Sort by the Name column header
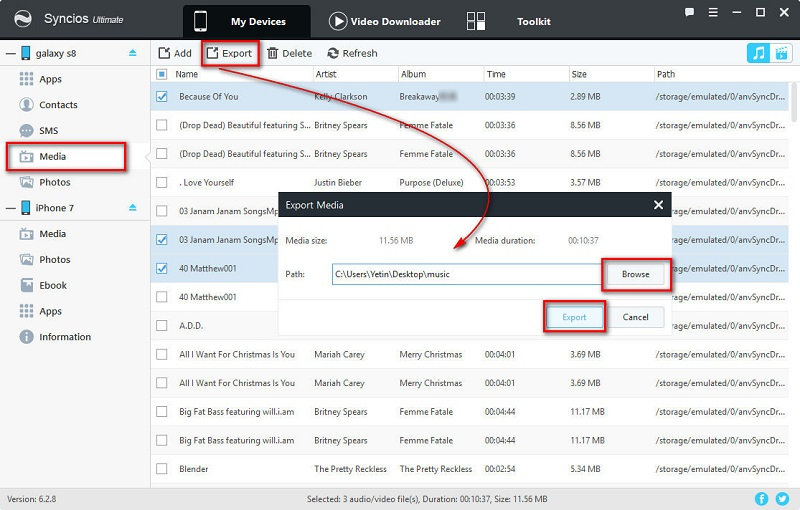Image resolution: width=800 pixels, height=510 pixels. (x=186, y=74)
